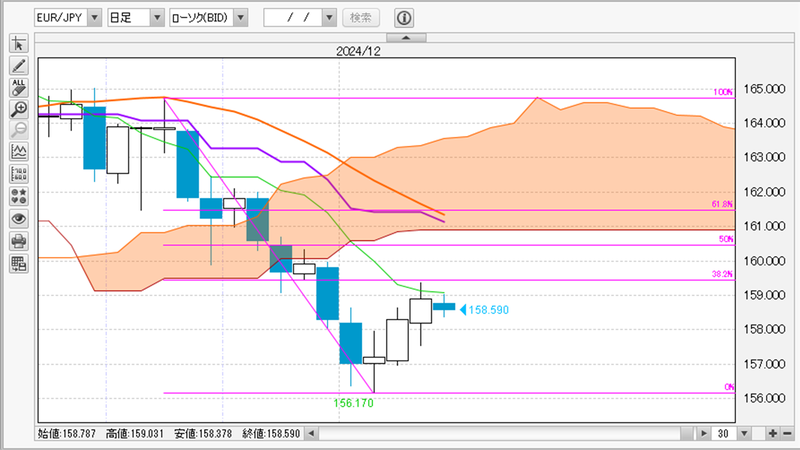The height and width of the screenshot is (450, 800).
Task: Open the chart symbols palette icon
Action: (19, 196)
